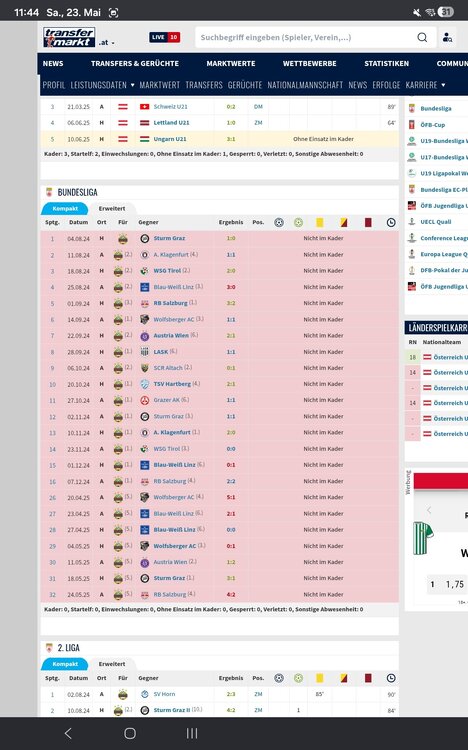Screen dimensions: 468x750
Task: Expand the LEISTUNGSDATEN dropdown
Action: point(102,85)
